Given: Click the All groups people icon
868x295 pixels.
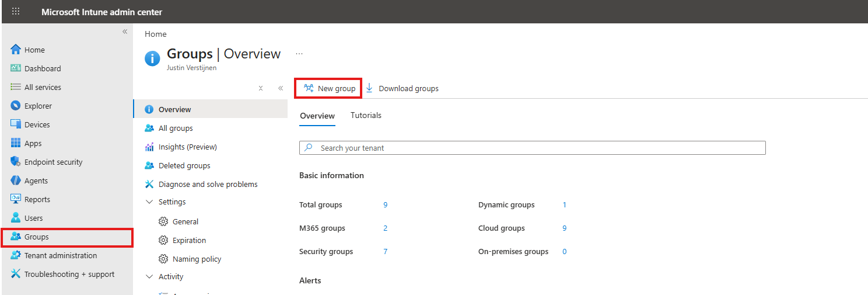Looking at the screenshot, I should coord(149,128).
